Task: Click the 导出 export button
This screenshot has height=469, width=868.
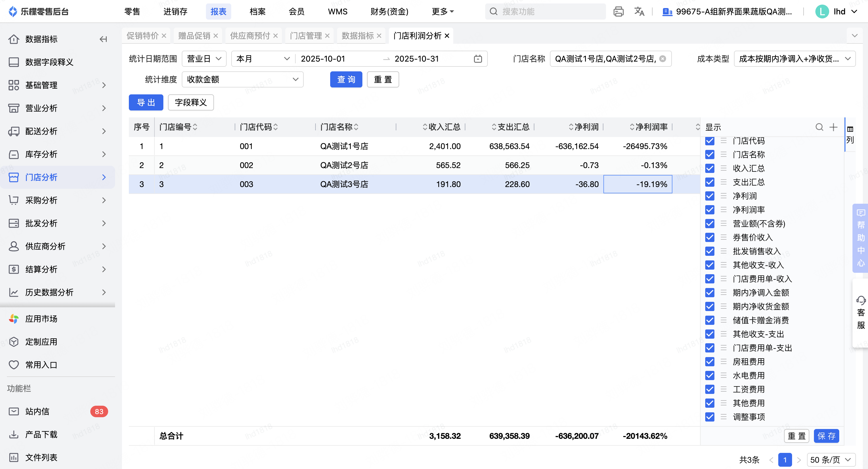Action: 146,102
